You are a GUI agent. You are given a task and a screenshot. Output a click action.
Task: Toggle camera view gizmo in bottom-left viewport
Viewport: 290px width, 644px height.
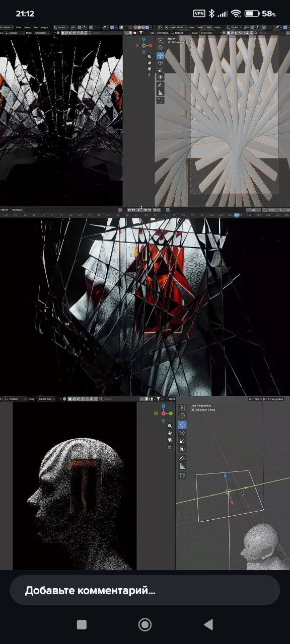[x=170, y=440]
